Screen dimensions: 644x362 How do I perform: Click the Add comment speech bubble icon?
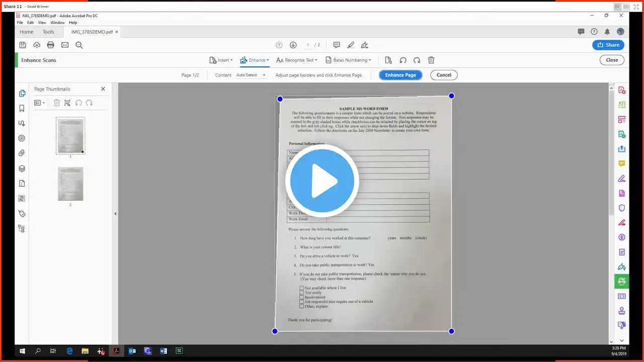(337, 45)
